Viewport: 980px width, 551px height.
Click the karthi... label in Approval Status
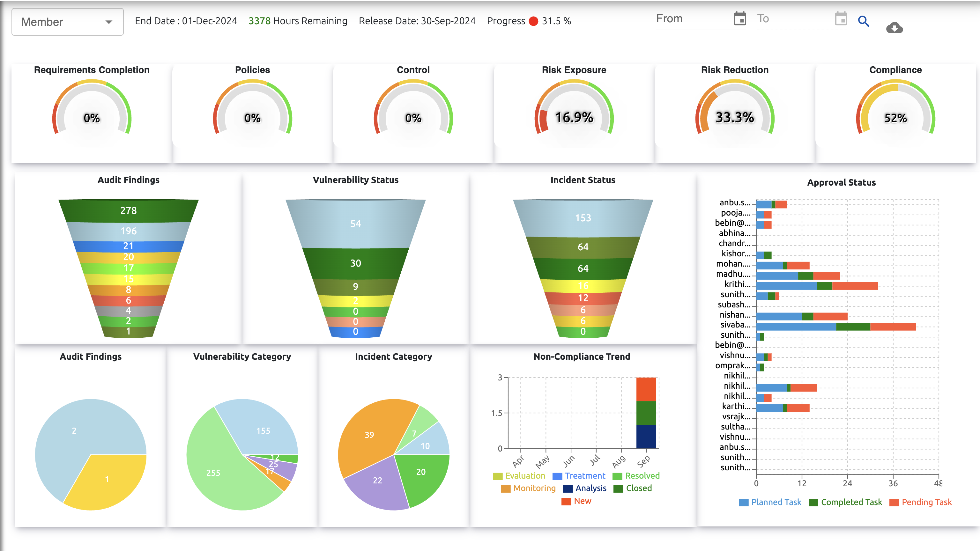(736, 407)
